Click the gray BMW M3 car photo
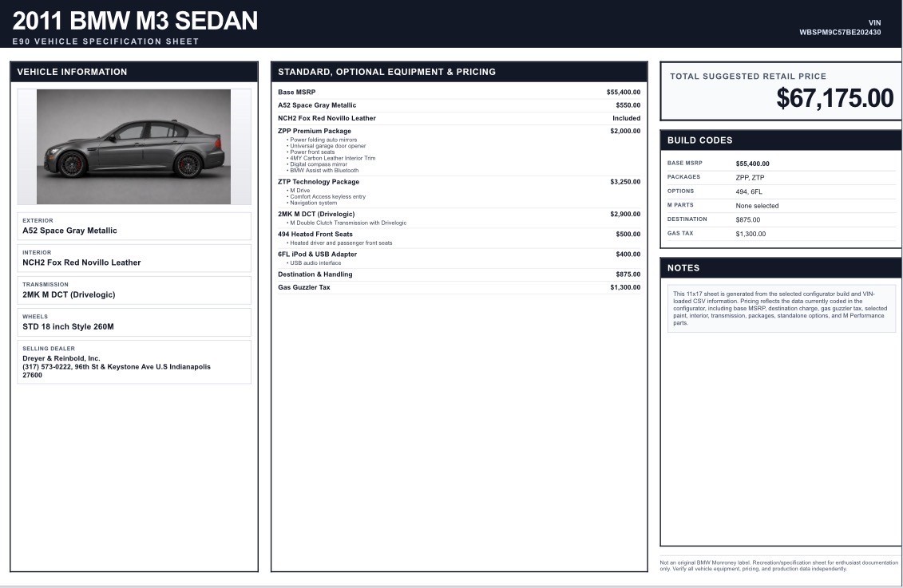Viewport: 903px width, 588px height. (133, 147)
